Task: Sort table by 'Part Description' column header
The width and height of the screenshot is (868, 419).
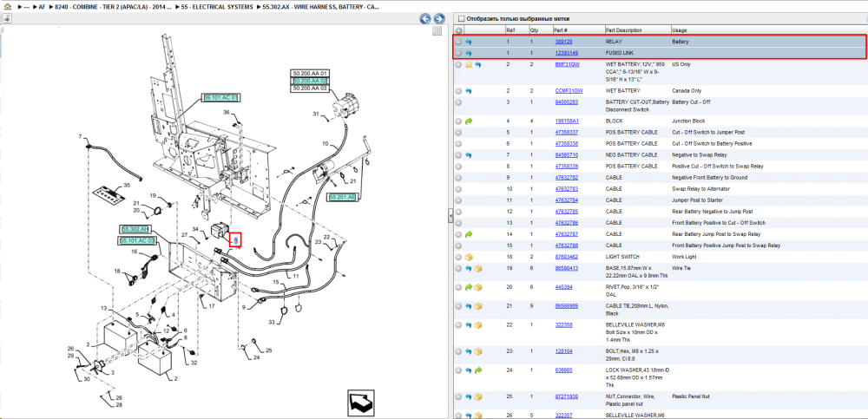Action: 624,29
